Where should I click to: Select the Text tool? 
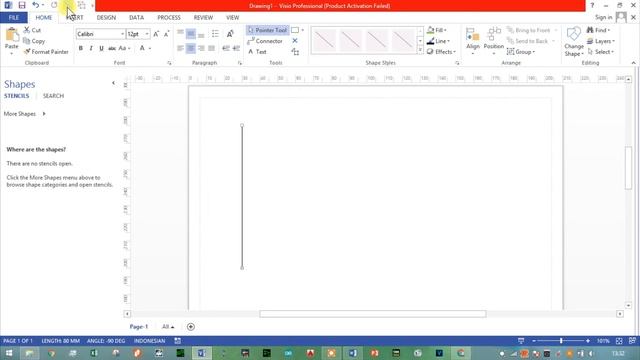[257, 52]
